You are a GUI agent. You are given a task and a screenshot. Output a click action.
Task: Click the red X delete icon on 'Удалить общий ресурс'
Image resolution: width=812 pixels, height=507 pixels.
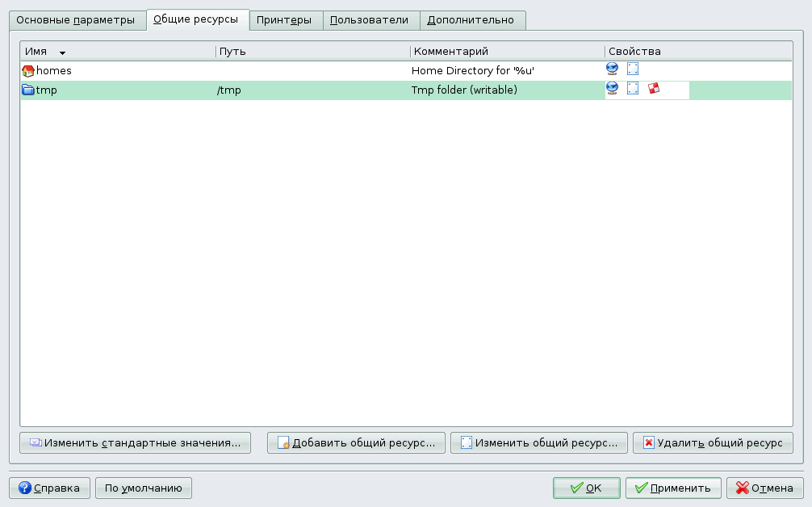click(x=647, y=442)
